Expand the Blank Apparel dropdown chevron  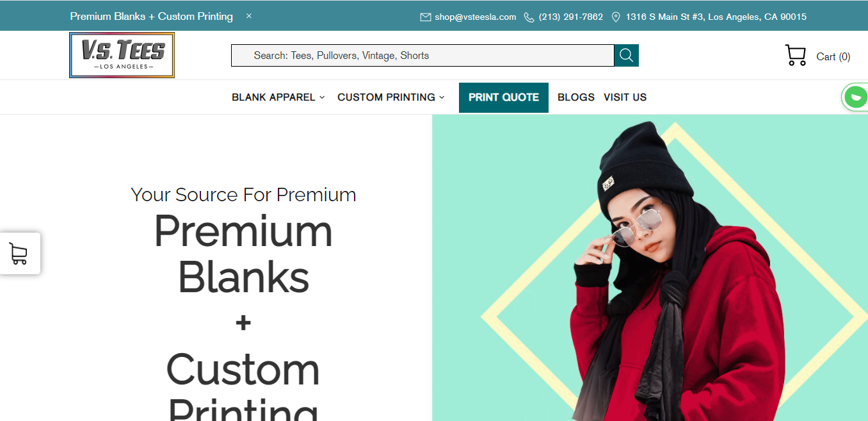(x=322, y=97)
